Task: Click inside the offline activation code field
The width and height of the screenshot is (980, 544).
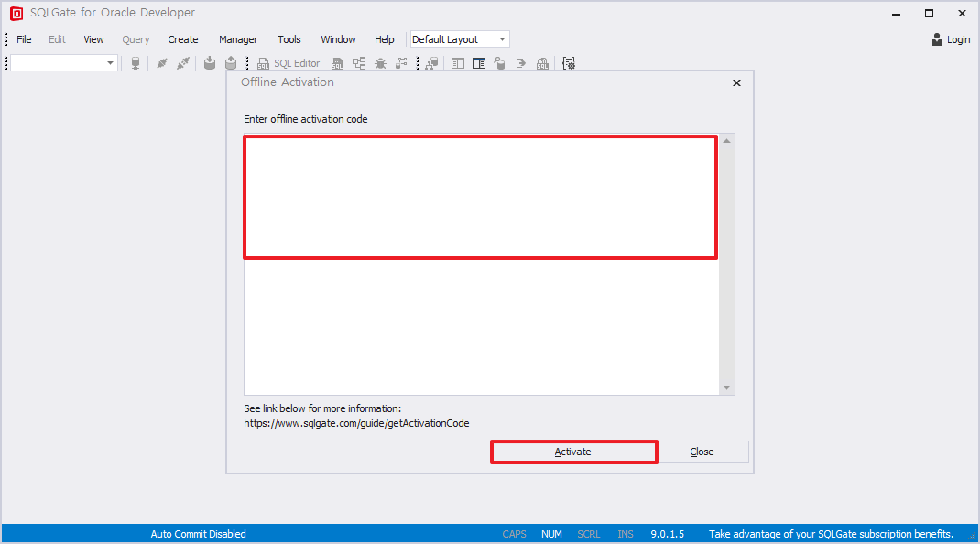Action: pos(481,265)
